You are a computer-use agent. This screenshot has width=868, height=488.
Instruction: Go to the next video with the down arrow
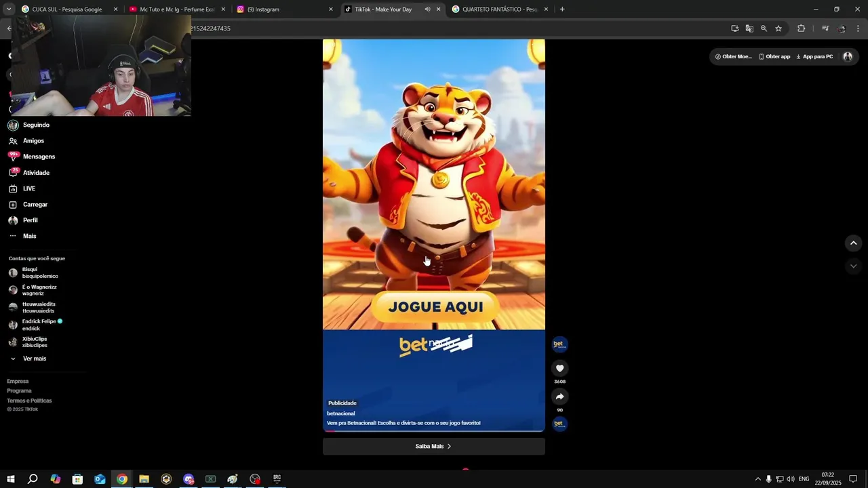pos(853,266)
